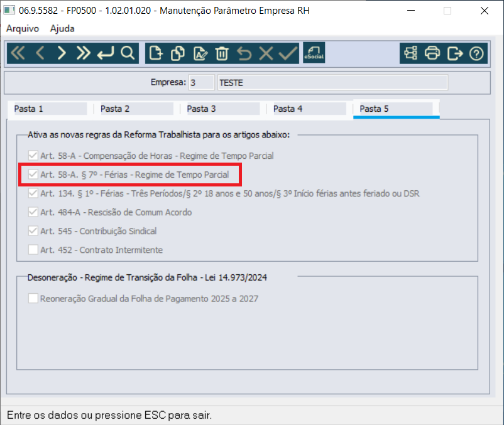This screenshot has width=504, height=425.
Task: Select the Pasta 5 tab
Action: [x=396, y=109]
